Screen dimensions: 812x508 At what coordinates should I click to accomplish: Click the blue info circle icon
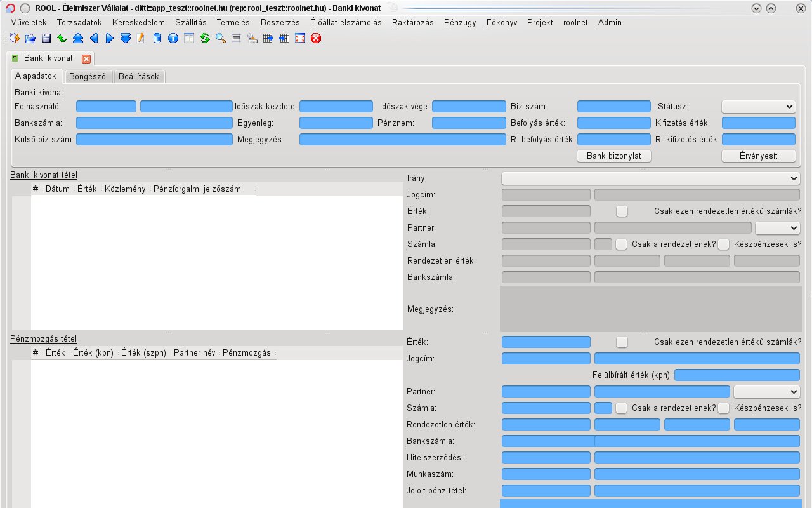(173, 39)
